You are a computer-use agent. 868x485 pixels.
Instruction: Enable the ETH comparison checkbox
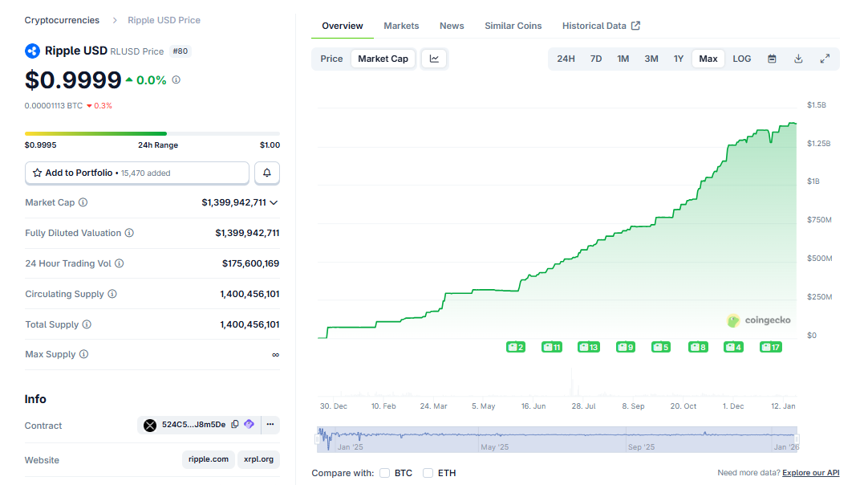(x=428, y=473)
